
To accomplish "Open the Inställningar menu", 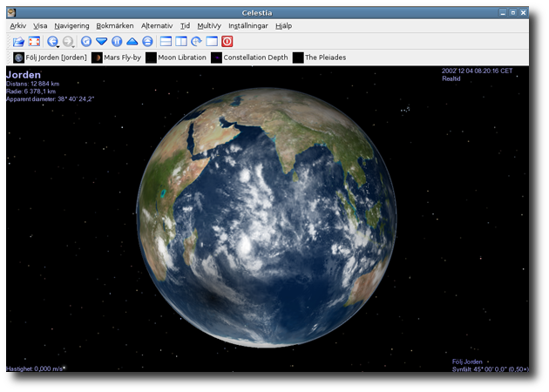I will [x=247, y=26].
